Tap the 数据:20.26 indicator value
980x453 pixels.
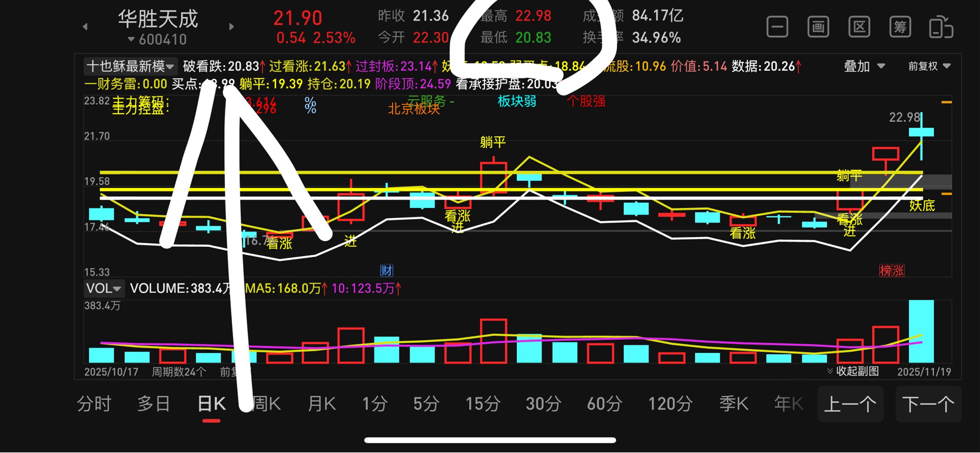(x=766, y=66)
